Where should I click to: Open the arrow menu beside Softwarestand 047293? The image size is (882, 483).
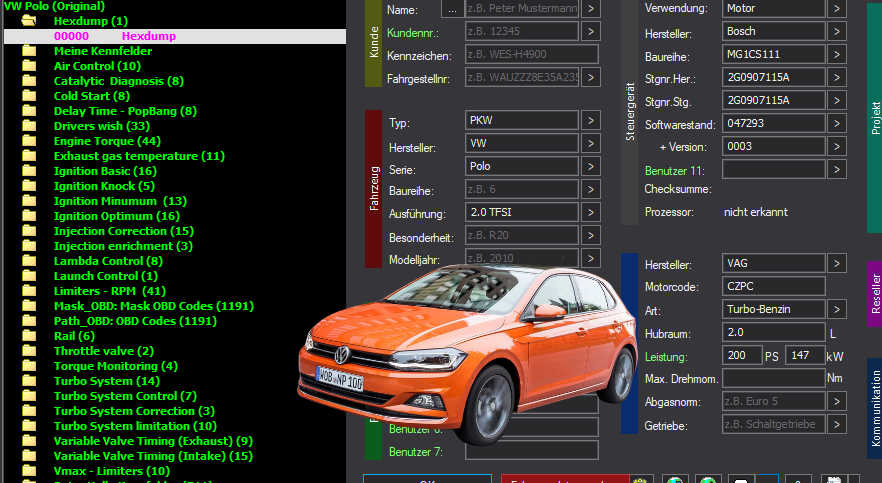(837, 124)
